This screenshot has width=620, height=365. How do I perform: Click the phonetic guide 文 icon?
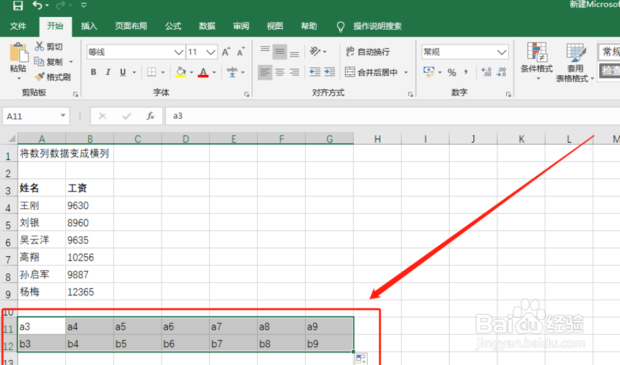tap(232, 72)
